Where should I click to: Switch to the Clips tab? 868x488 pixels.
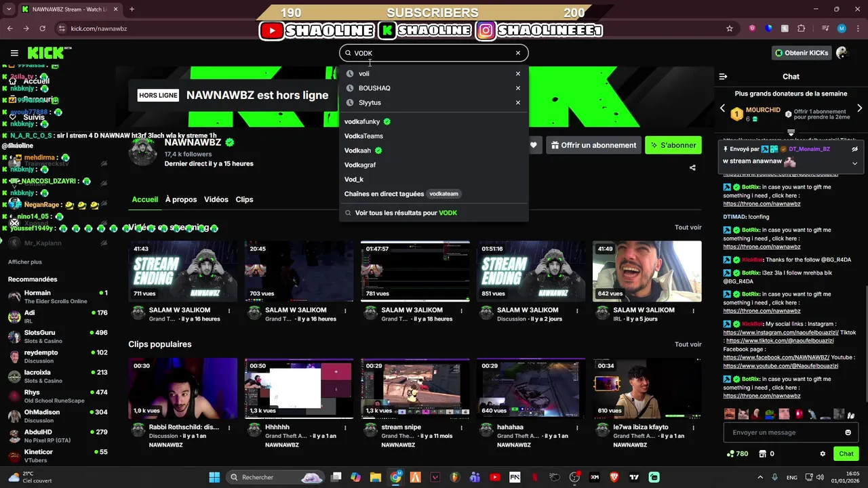click(244, 199)
